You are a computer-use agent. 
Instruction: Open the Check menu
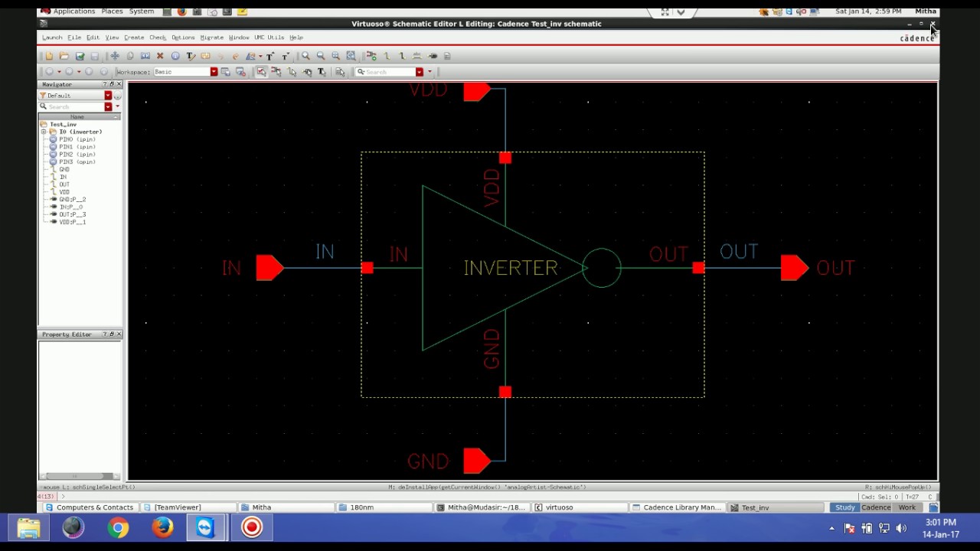(158, 37)
